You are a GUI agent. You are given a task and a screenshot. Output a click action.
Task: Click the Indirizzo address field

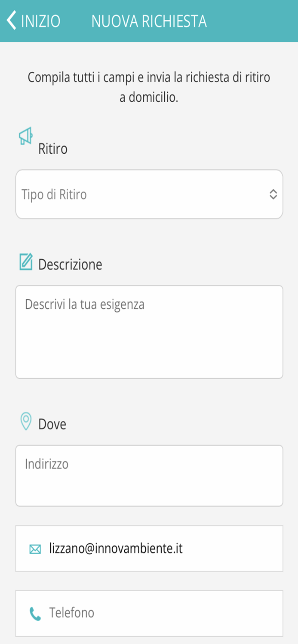tap(149, 474)
